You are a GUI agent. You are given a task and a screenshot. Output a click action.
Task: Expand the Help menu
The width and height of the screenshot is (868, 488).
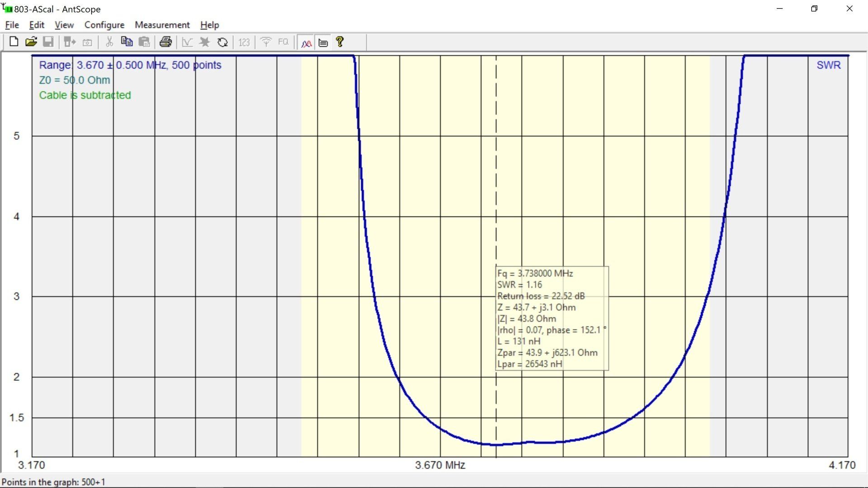209,25
